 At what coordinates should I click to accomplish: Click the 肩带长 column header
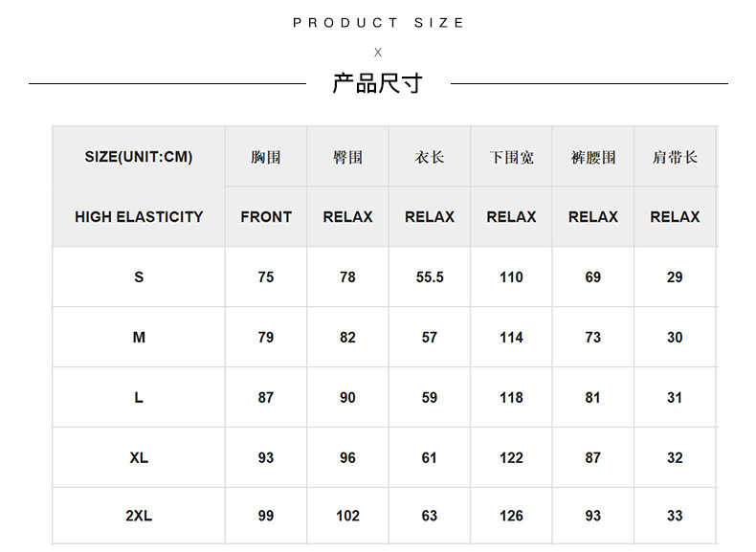(x=675, y=157)
